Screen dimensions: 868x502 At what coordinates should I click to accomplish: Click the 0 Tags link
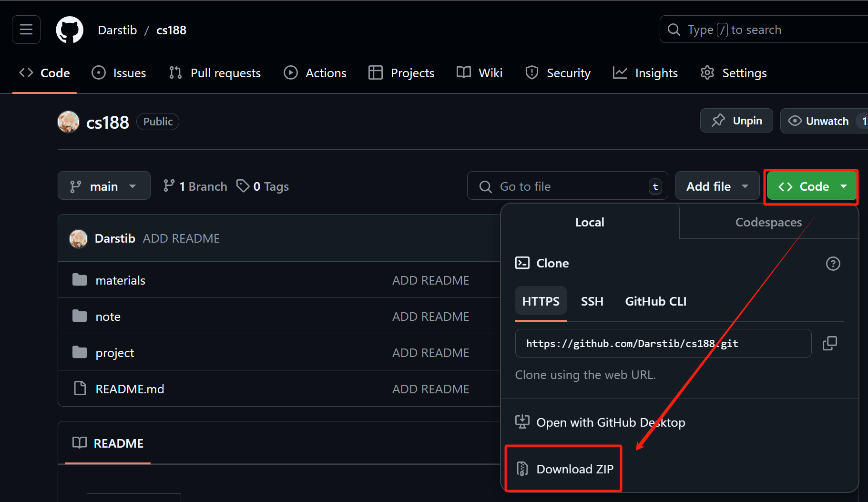[263, 186]
